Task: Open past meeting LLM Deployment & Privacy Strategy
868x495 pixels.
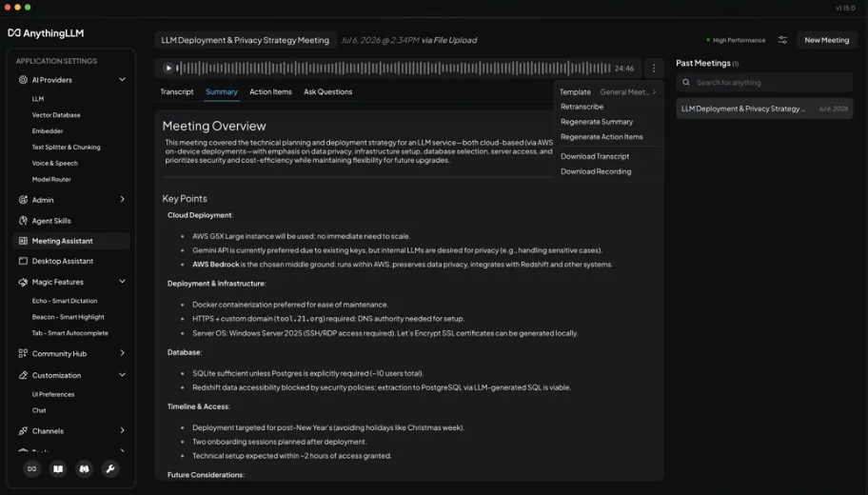Action: 764,109
